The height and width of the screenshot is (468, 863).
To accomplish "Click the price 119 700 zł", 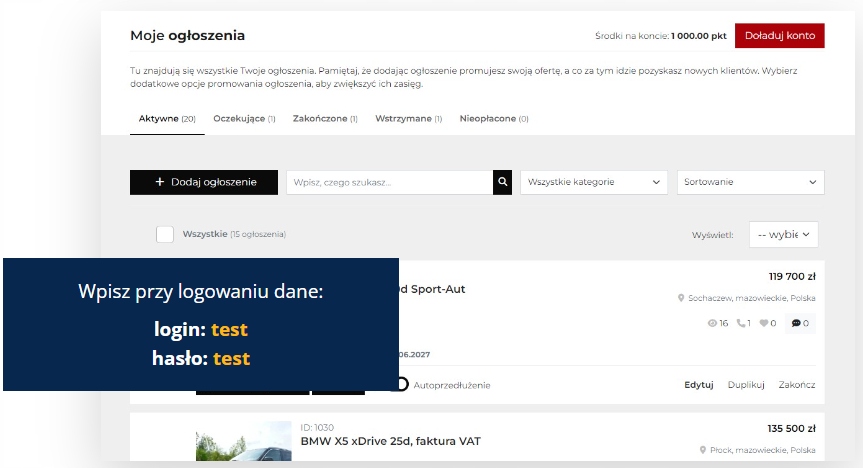I will [x=792, y=276].
